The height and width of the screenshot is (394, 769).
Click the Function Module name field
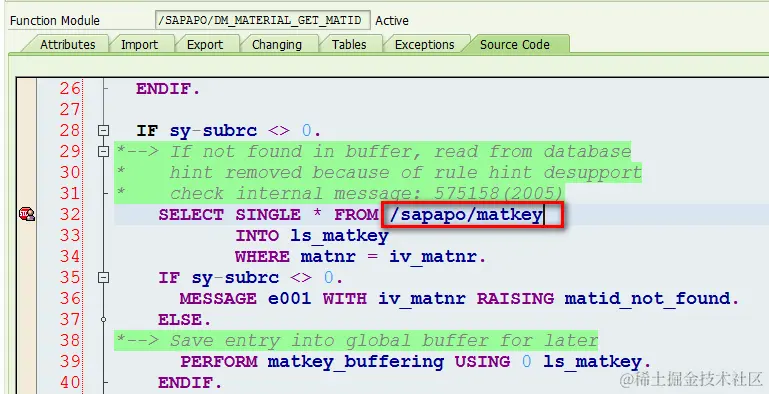pyautogui.click(x=263, y=21)
